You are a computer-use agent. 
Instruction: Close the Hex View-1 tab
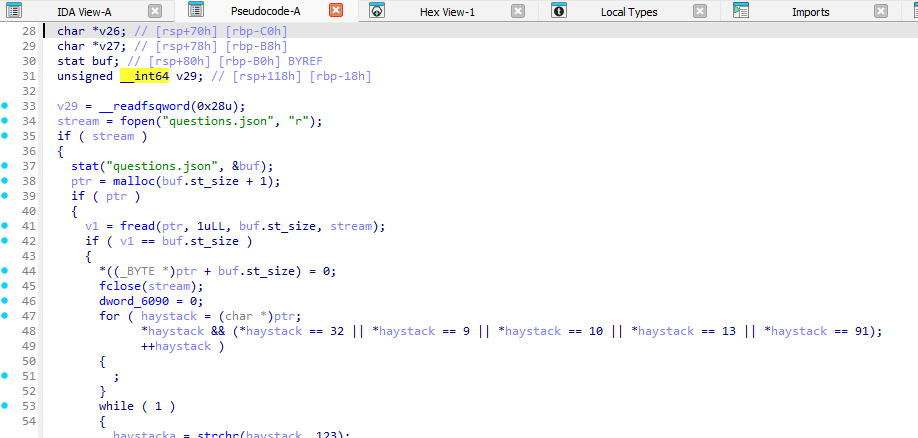pyautogui.click(x=517, y=12)
